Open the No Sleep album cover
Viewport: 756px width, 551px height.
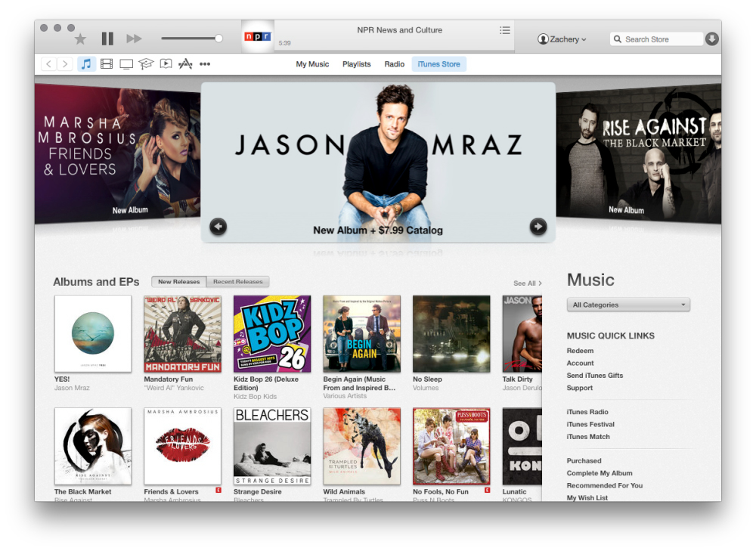tap(451, 333)
